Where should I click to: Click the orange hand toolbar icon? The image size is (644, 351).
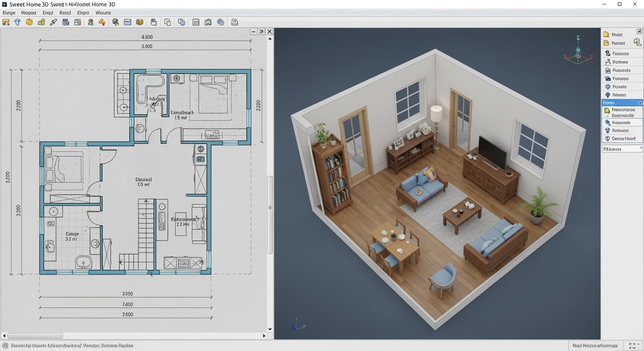pos(102,22)
